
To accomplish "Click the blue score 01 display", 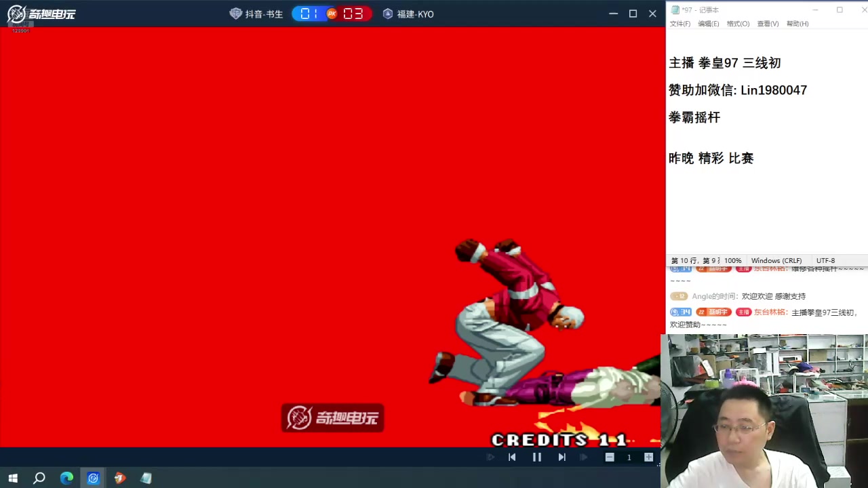I will click(x=309, y=14).
